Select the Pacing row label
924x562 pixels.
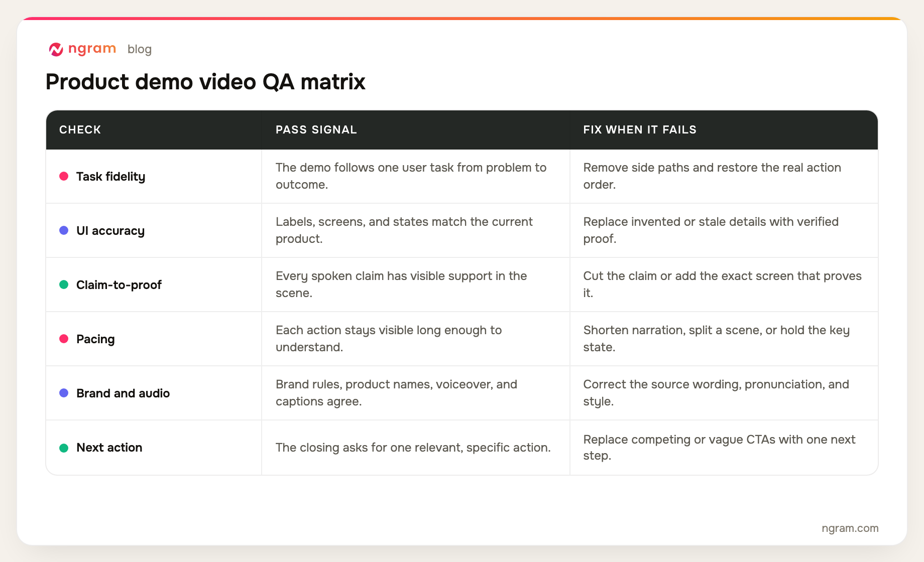[x=95, y=339]
